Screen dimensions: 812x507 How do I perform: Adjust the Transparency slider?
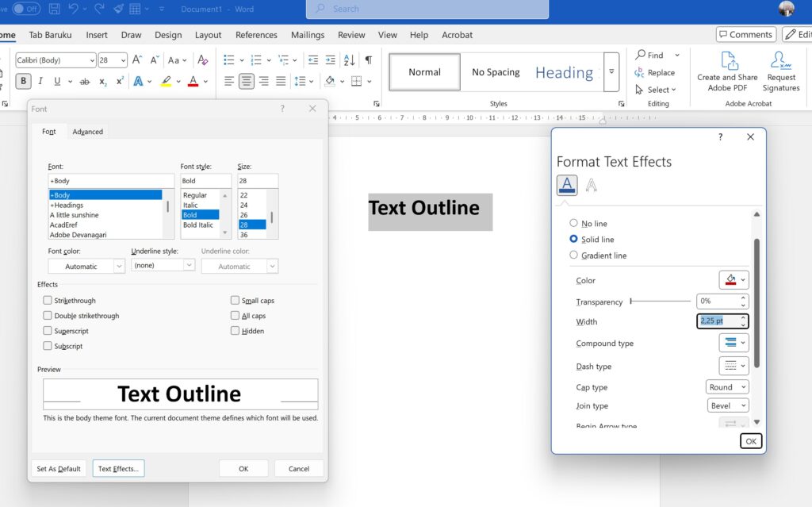click(661, 302)
